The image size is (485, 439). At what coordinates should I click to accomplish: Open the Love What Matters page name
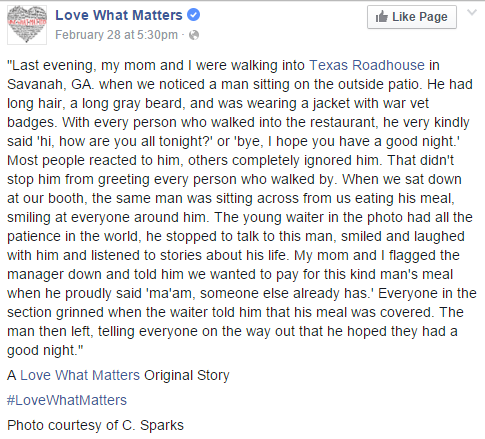[119, 15]
